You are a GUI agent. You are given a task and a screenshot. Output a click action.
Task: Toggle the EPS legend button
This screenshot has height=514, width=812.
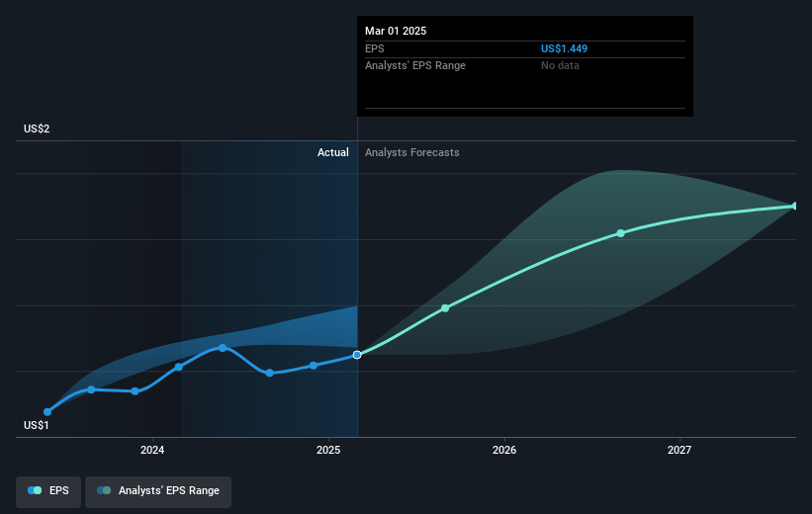(48, 491)
